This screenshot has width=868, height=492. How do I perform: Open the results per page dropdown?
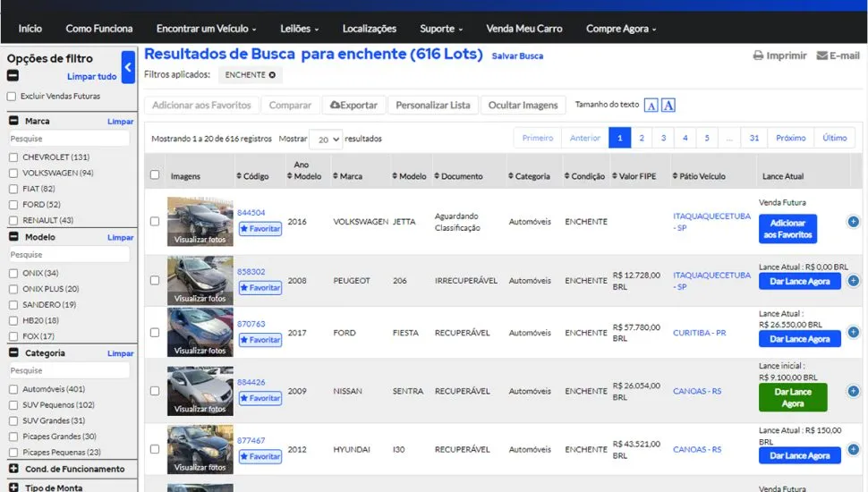point(326,140)
